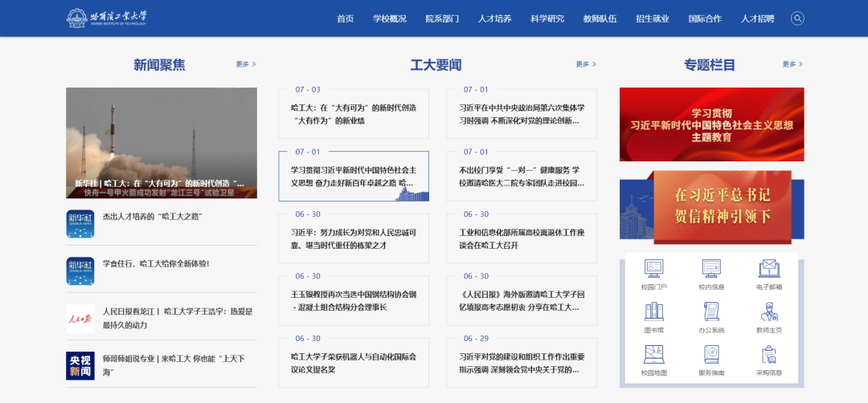Click the Harbin Institute of Technology logo
868x403 pixels.
tap(107, 18)
